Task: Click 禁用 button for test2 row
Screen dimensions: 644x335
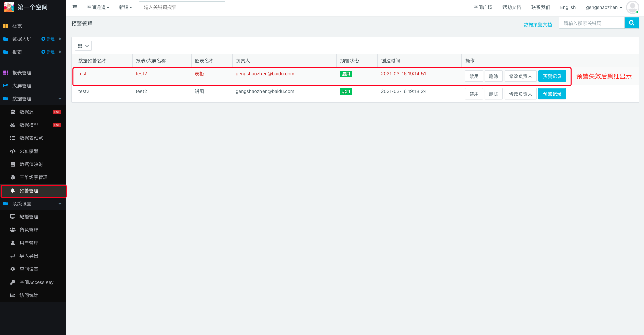Action: click(474, 94)
